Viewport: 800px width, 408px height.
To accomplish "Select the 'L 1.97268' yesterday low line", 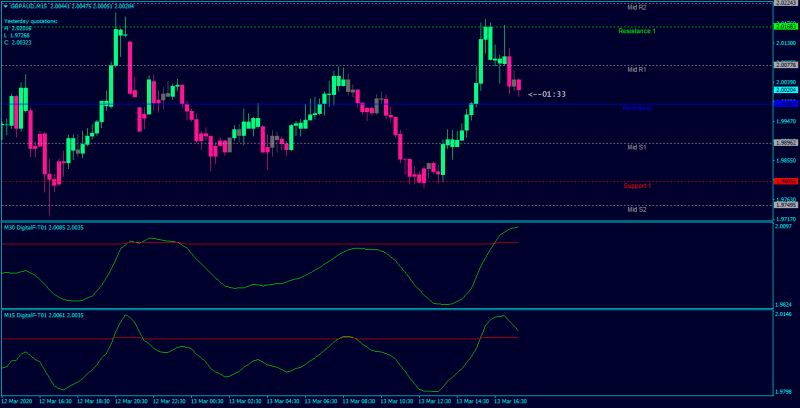I will point(18,36).
